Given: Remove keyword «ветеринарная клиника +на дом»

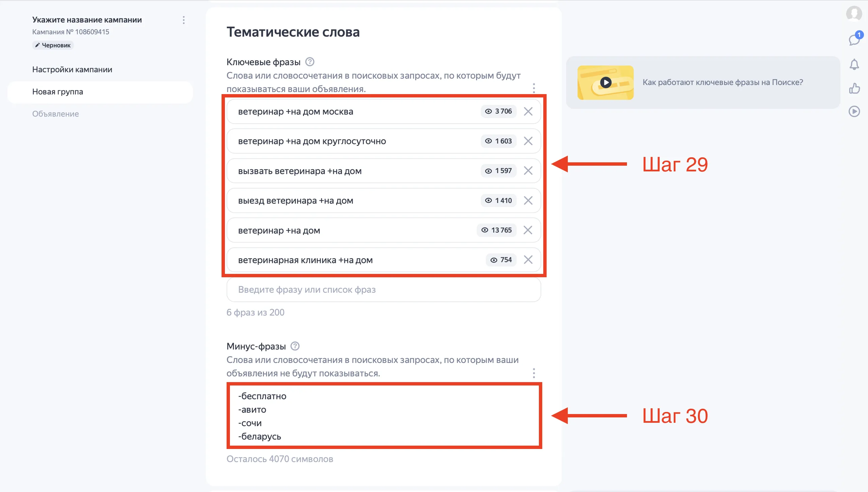Looking at the screenshot, I should 528,260.
